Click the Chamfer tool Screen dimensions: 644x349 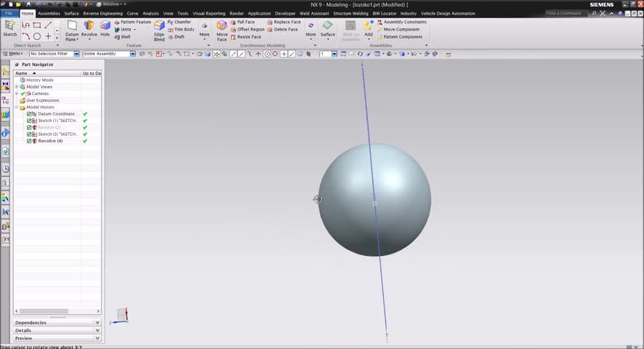click(x=179, y=22)
